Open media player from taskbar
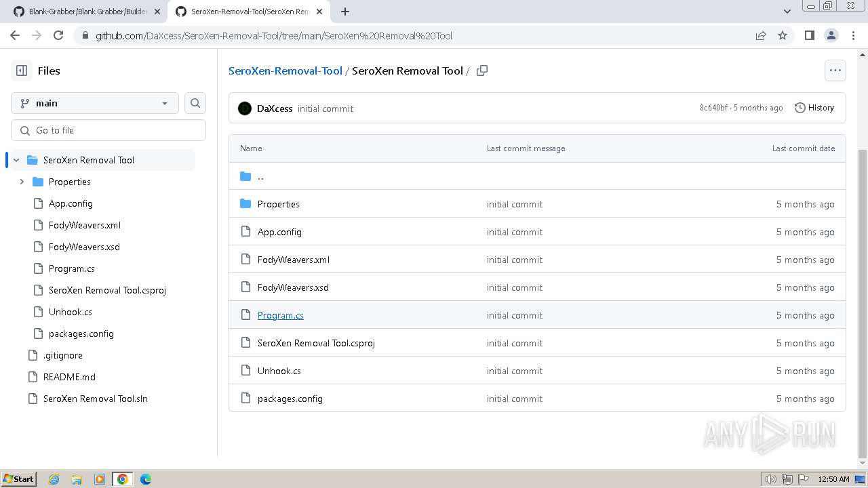The image size is (868, 488). click(100, 479)
